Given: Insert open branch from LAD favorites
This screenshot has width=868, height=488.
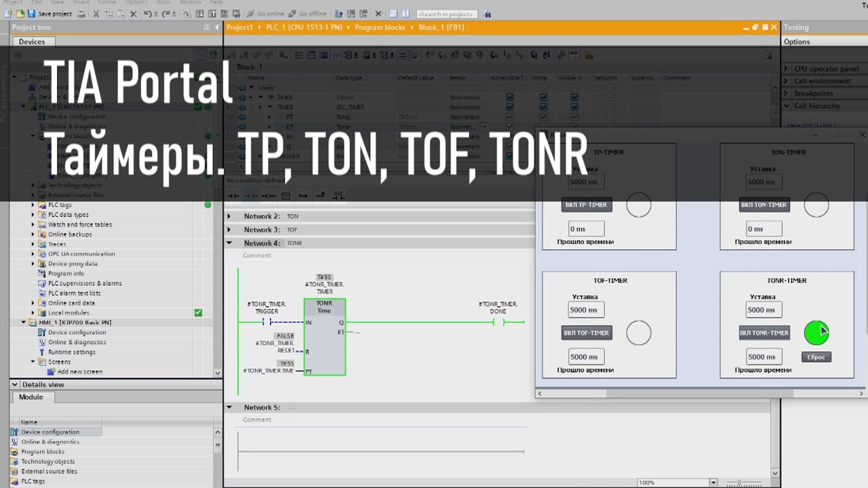Looking at the screenshot, I should click(x=303, y=196).
